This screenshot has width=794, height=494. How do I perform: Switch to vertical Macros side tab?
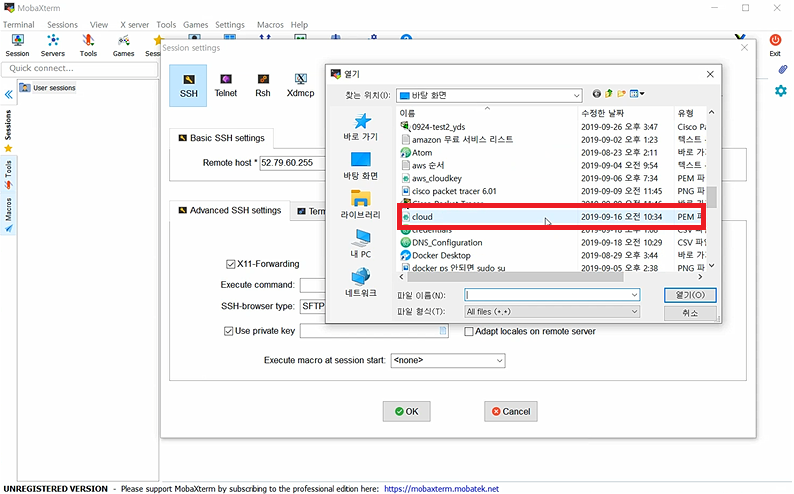tap(8, 215)
